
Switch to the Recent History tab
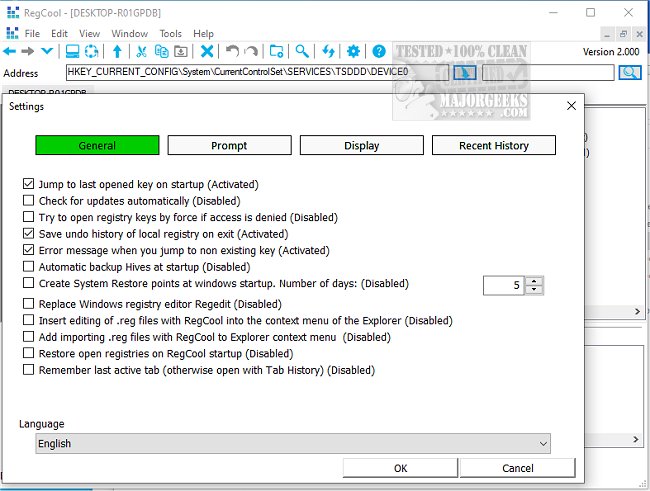[x=494, y=145]
